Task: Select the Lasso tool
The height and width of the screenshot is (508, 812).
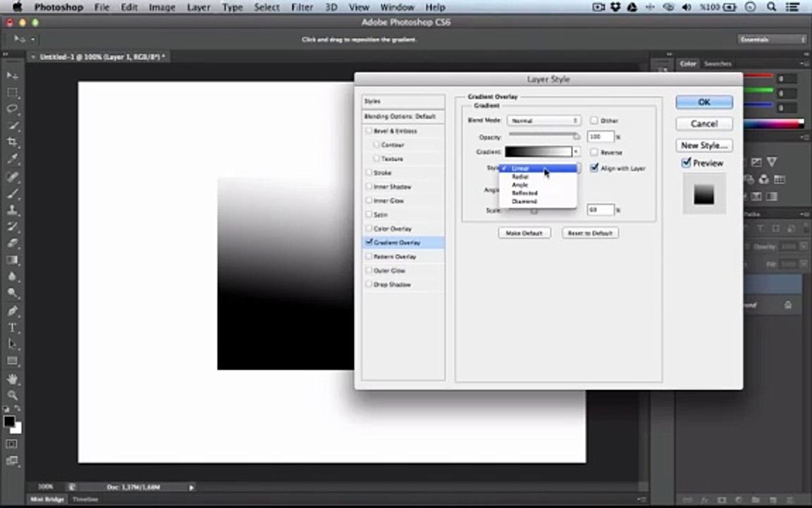Action: [13, 109]
